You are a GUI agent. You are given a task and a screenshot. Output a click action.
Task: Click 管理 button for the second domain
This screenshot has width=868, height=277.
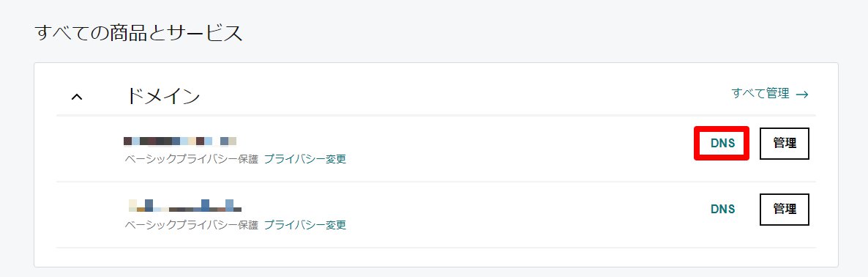pyautogui.click(x=785, y=209)
